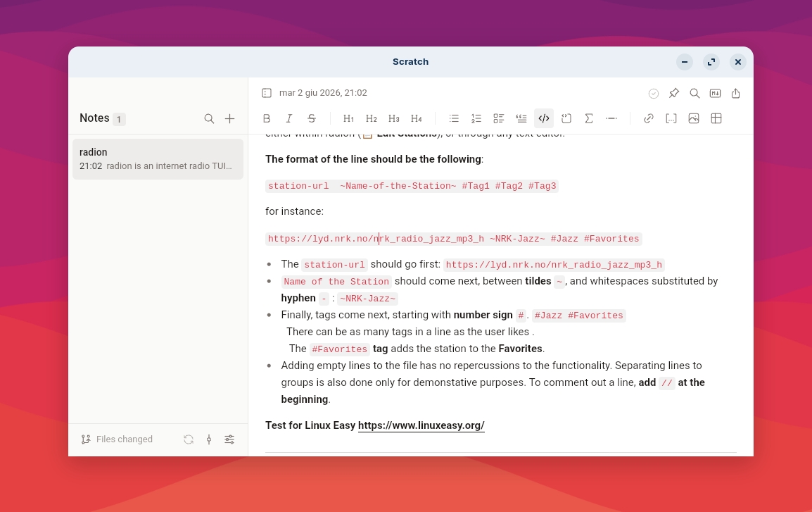
Task: Search notes in sidebar
Action: point(209,119)
